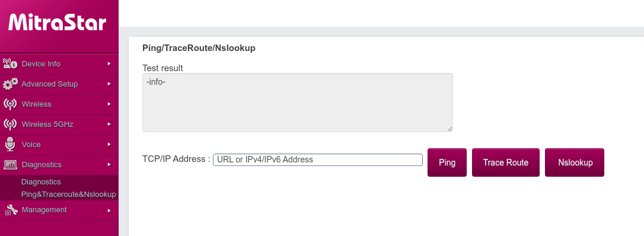Image resolution: width=644 pixels, height=236 pixels.
Task: Expand the Management menu arrow
Action: (109, 210)
